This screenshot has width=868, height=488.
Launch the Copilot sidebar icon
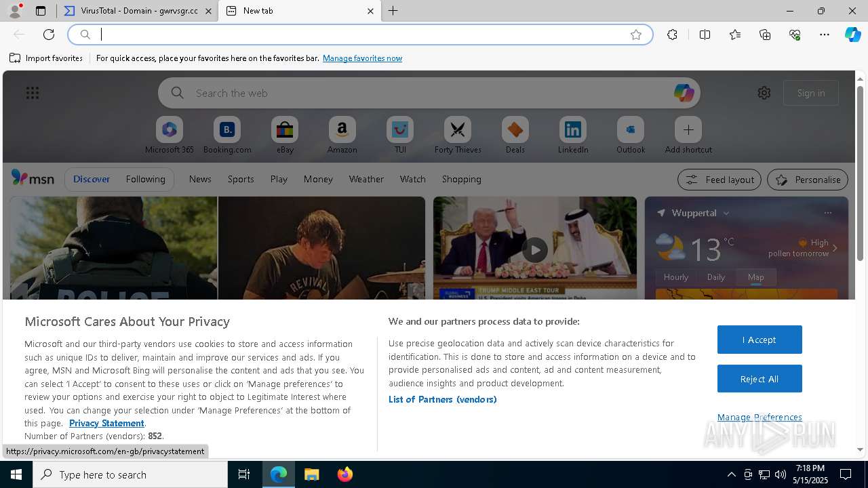(852, 35)
